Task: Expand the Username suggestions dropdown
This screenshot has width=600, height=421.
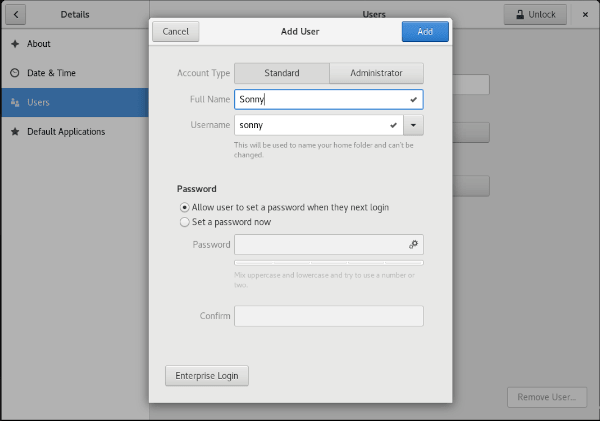Action: (414, 125)
